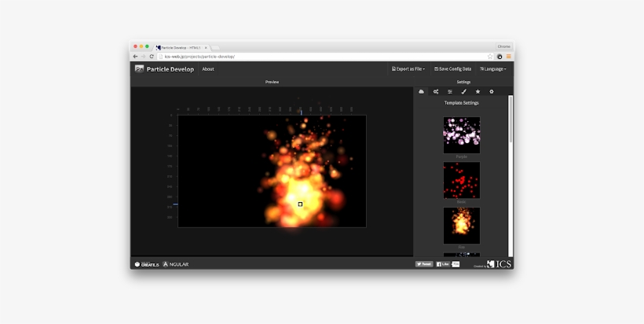Image resolution: width=644 pixels, height=324 pixels.
Task: Choose the red particle template thumbnail
Action: coord(462,180)
